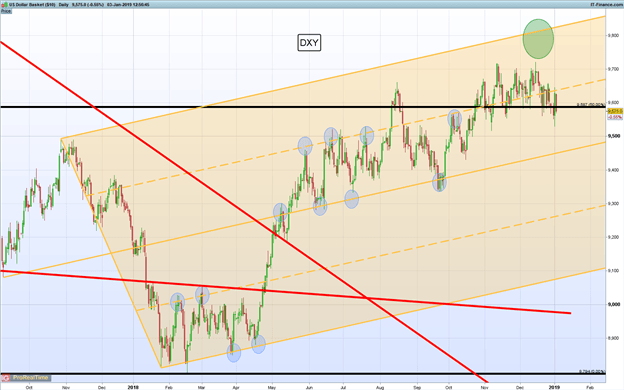Click the yellow current-price tag on the price axis
The height and width of the screenshot is (390, 624).
pos(614,111)
